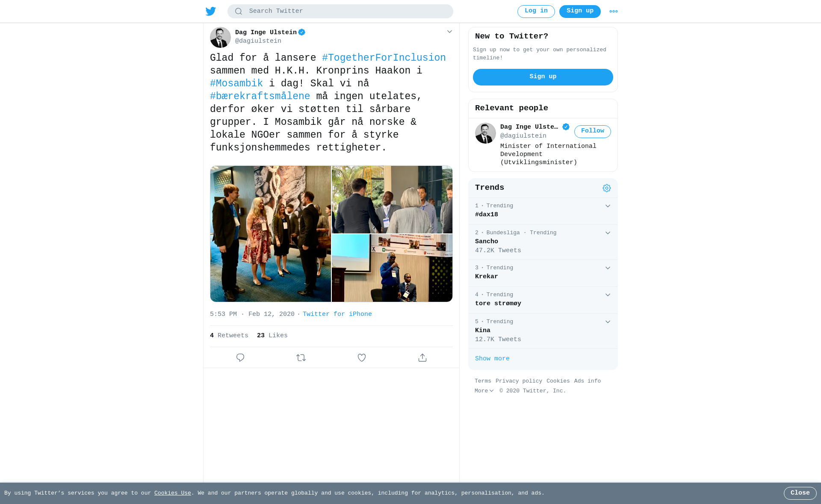Click the share tweet icon
Image resolution: width=821 pixels, height=504 pixels.
(422, 358)
